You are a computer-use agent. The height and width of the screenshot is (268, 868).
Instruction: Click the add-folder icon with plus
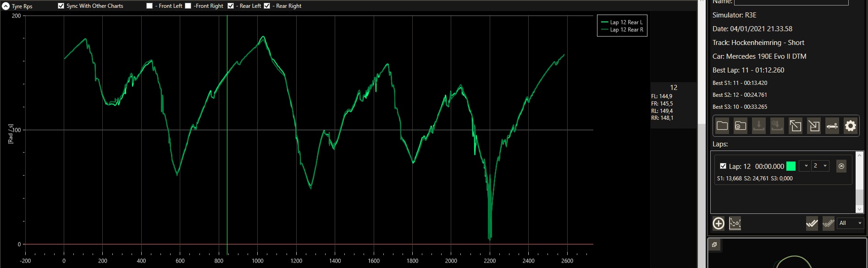tap(741, 126)
